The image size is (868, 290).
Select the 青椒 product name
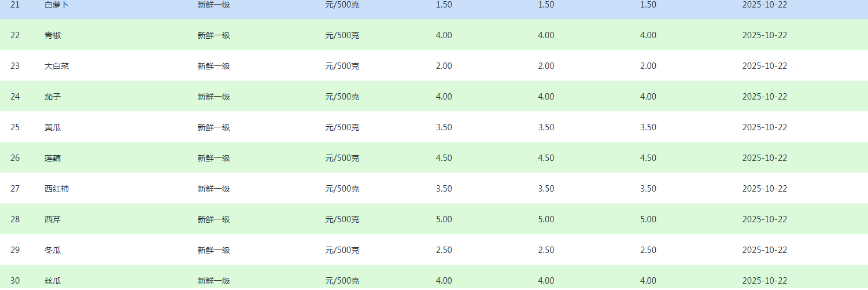pyautogui.click(x=53, y=35)
